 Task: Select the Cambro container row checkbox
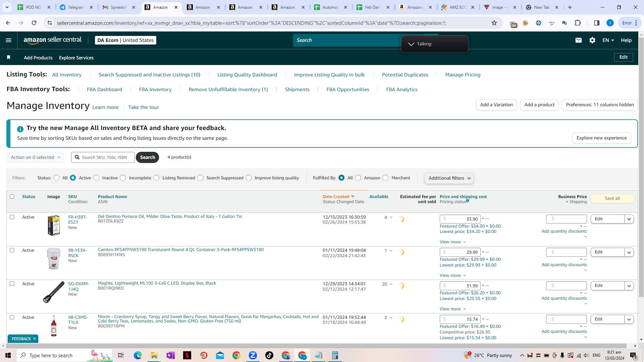click(12, 250)
